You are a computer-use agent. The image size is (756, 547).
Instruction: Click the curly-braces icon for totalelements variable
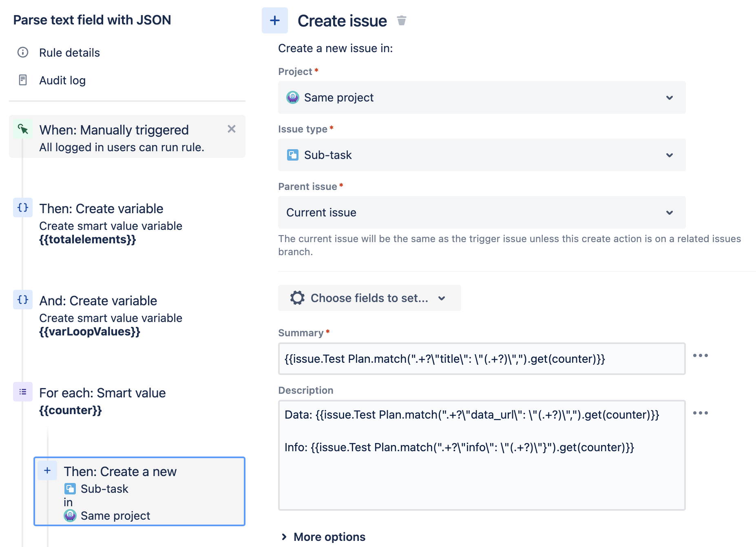23,208
